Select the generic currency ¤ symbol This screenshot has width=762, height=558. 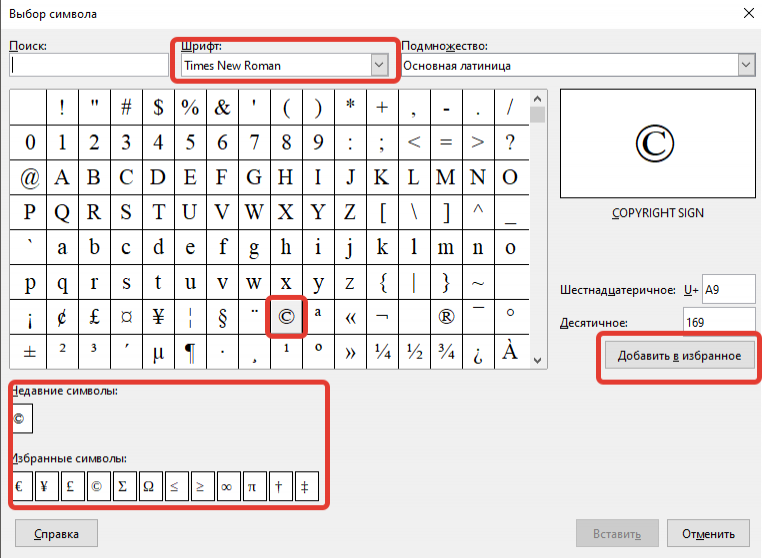coord(126,317)
